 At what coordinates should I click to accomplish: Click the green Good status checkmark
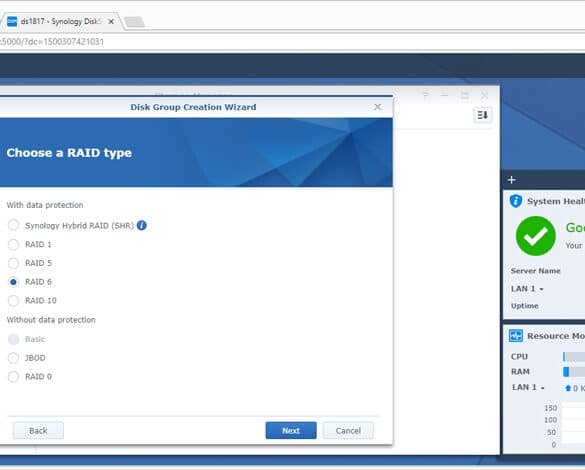(x=535, y=236)
